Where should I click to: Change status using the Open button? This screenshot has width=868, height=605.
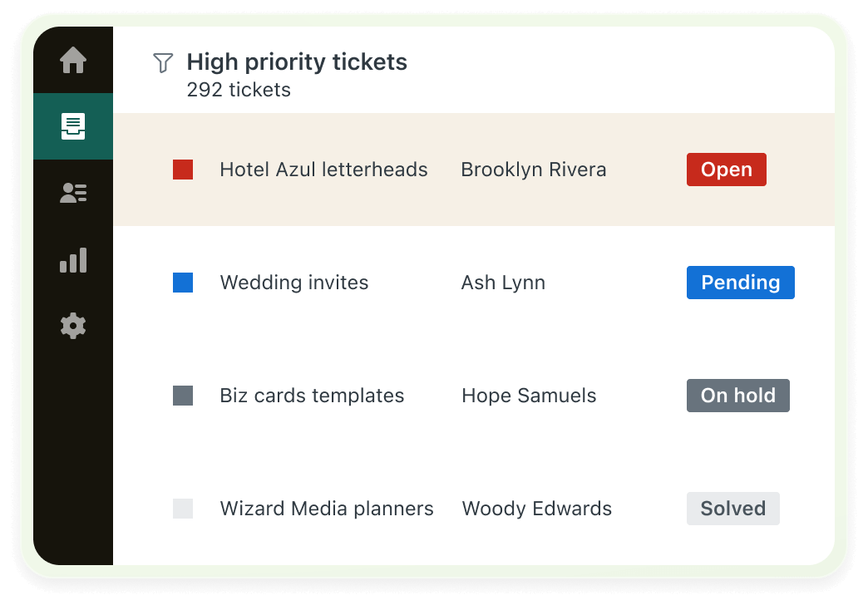tap(726, 170)
